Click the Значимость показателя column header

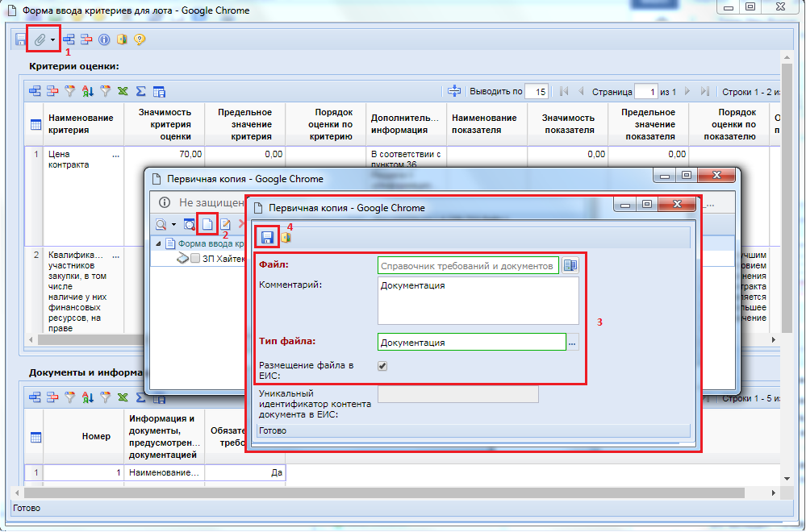click(568, 124)
